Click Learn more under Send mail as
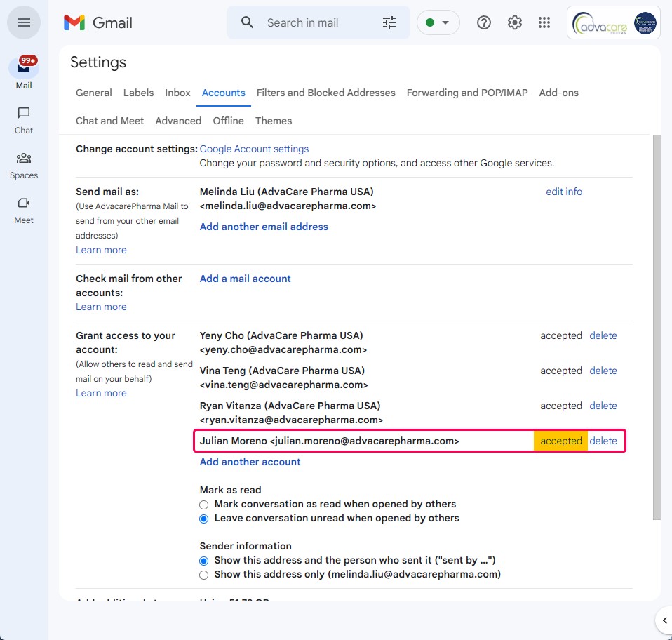 101,250
